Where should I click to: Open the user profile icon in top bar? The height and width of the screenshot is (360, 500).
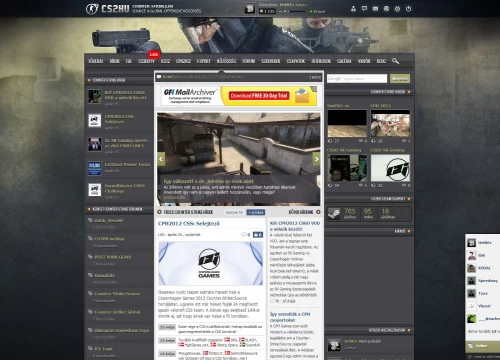tap(353, 9)
